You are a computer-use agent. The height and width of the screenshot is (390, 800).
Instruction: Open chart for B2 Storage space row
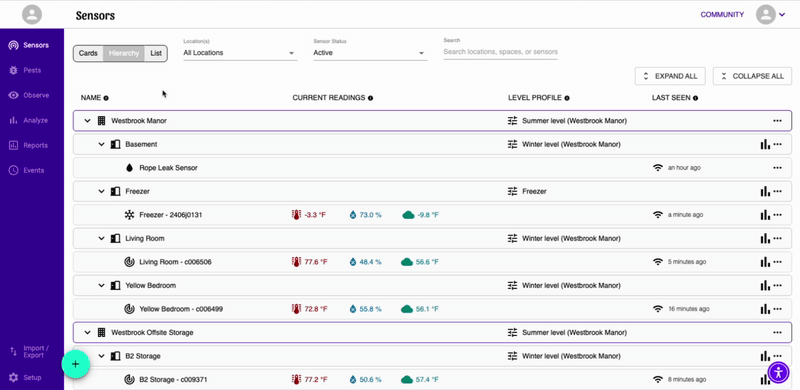coord(765,356)
